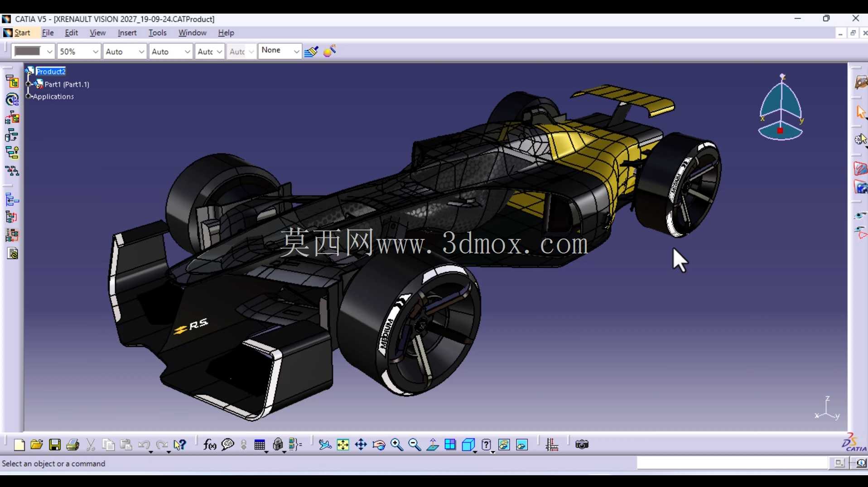The width and height of the screenshot is (868, 487).
Task: Click the Swap Visible Space icon
Action: [x=522, y=445]
